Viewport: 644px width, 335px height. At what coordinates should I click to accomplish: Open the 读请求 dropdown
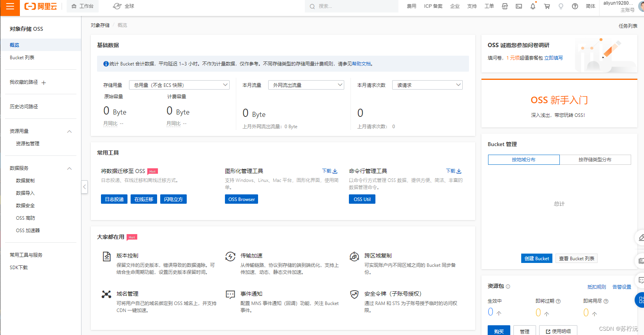click(x=427, y=85)
